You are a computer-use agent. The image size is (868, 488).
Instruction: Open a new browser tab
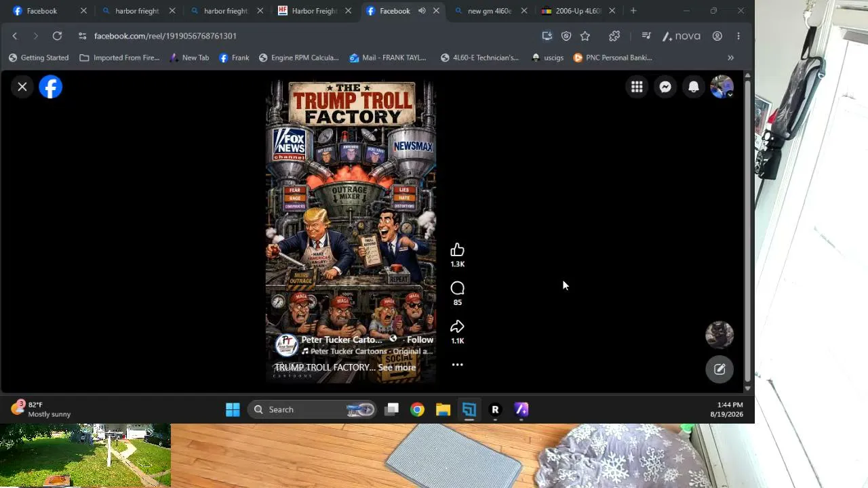tap(633, 11)
